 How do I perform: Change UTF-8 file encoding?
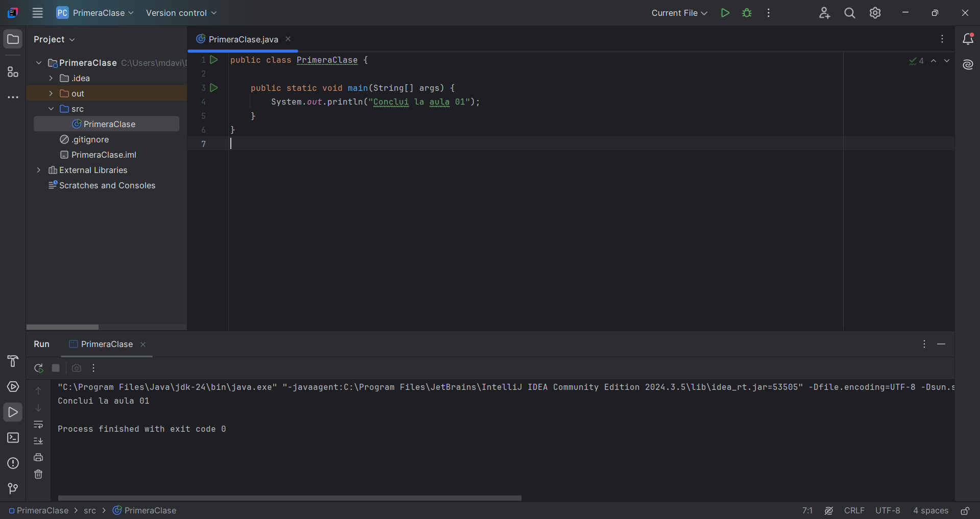(888, 511)
